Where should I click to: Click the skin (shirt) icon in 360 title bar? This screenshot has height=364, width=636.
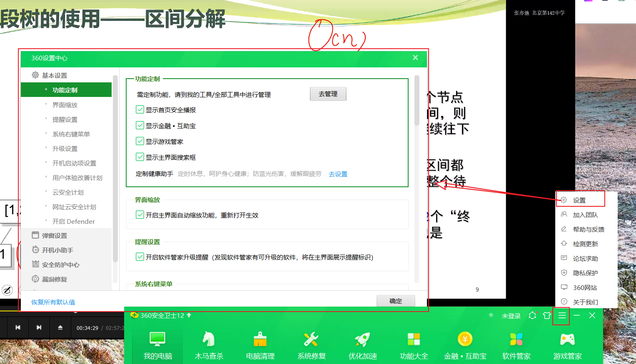click(547, 316)
